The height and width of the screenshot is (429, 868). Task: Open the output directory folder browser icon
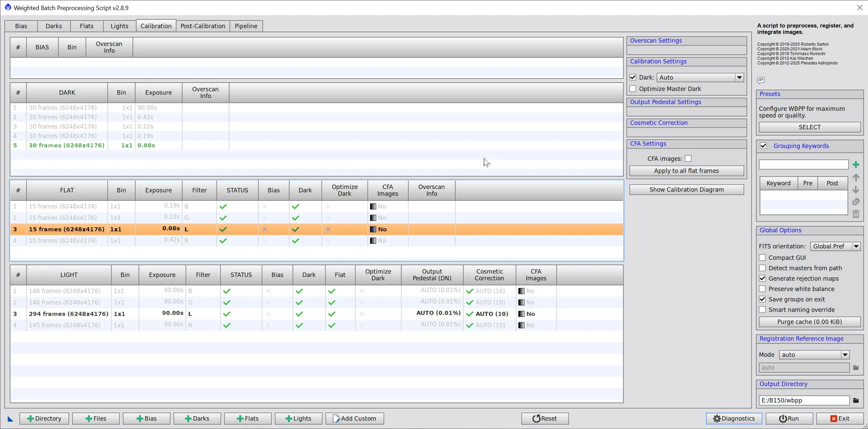coord(856,401)
